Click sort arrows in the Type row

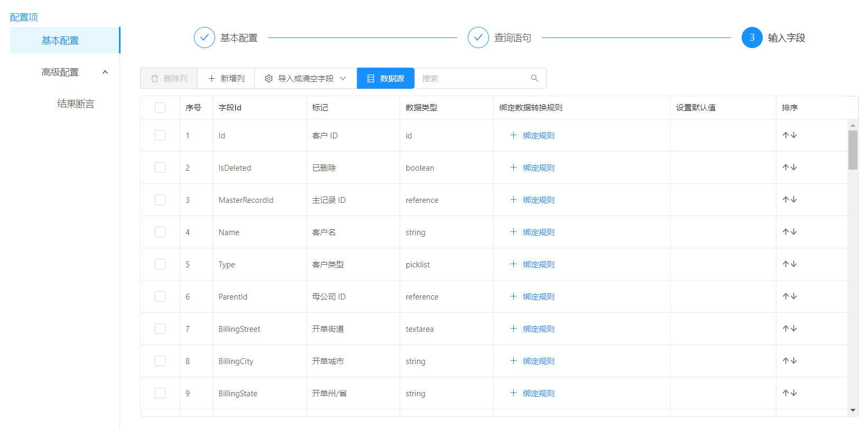(x=789, y=264)
